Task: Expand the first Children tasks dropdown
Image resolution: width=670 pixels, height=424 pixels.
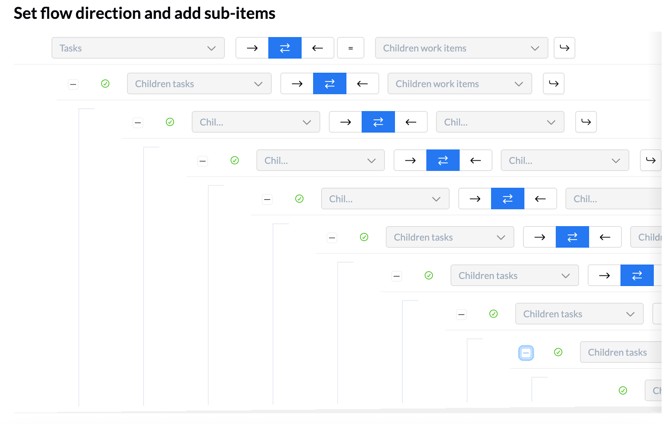Action: click(199, 84)
